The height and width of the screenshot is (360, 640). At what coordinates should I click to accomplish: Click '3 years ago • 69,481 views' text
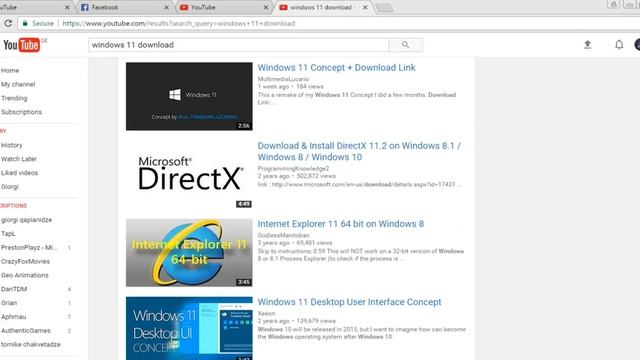point(295,243)
